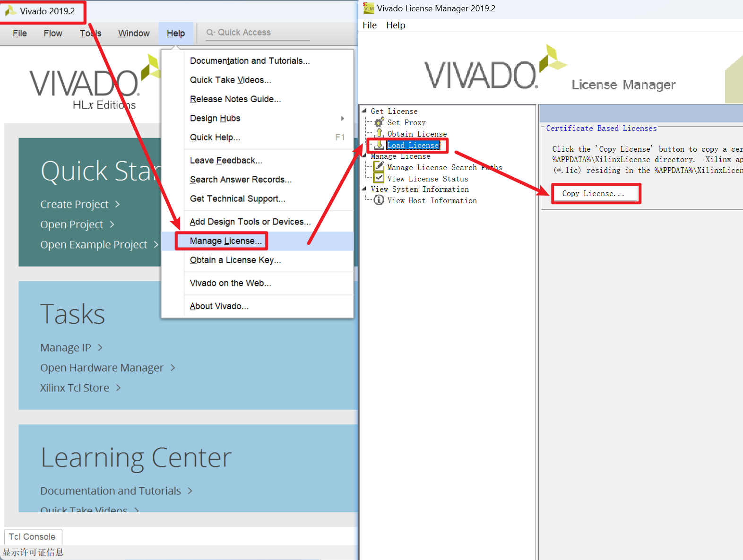743x560 pixels.
Task: Select Manage License from Help menu
Action: point(225,241)
